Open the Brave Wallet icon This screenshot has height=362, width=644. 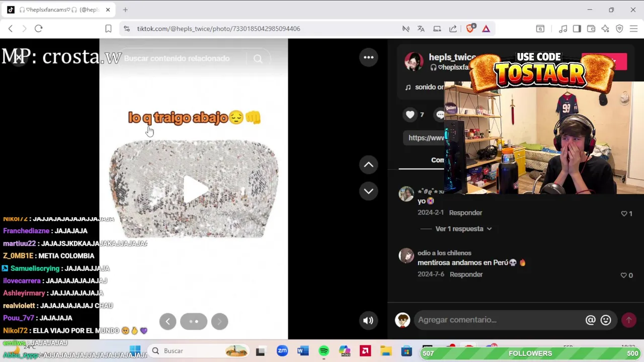(x=591, y=29)
